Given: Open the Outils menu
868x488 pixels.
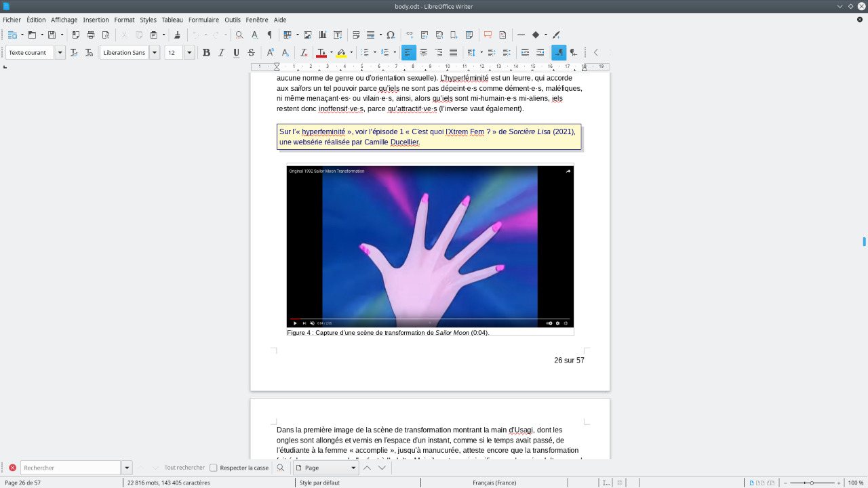Looking at the screenshot, I should click(x=233, y=20).
